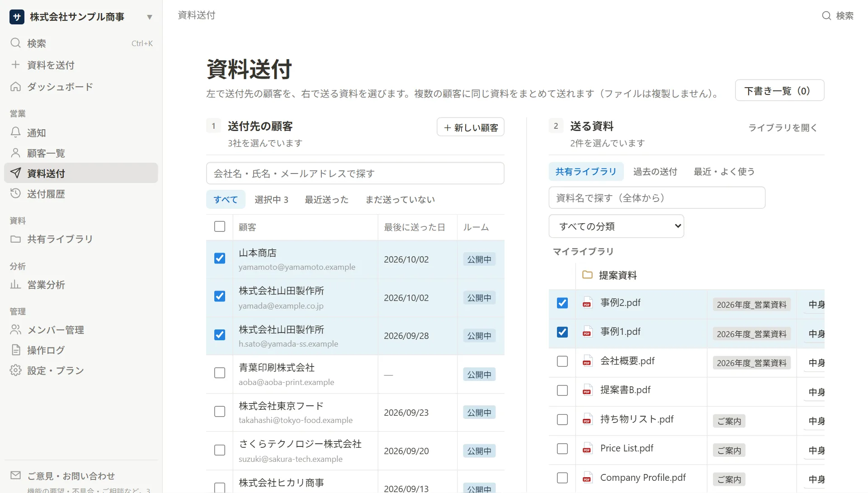Select the 共有ライブラリ materials tab

pos(586,171)
